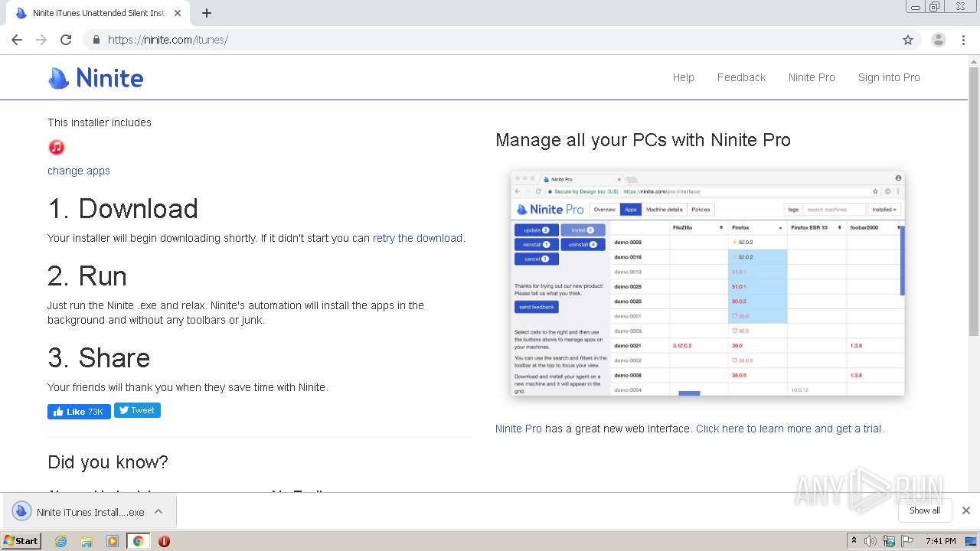Viewport: 980px width, 551px height.
Task: Close the Ninite iTunes tab
Action: click(x=178, y=13)
